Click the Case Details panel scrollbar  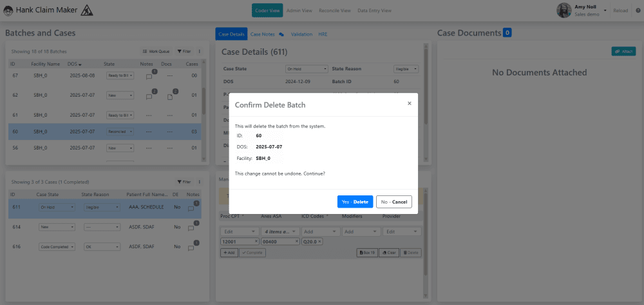click(426, 86)
